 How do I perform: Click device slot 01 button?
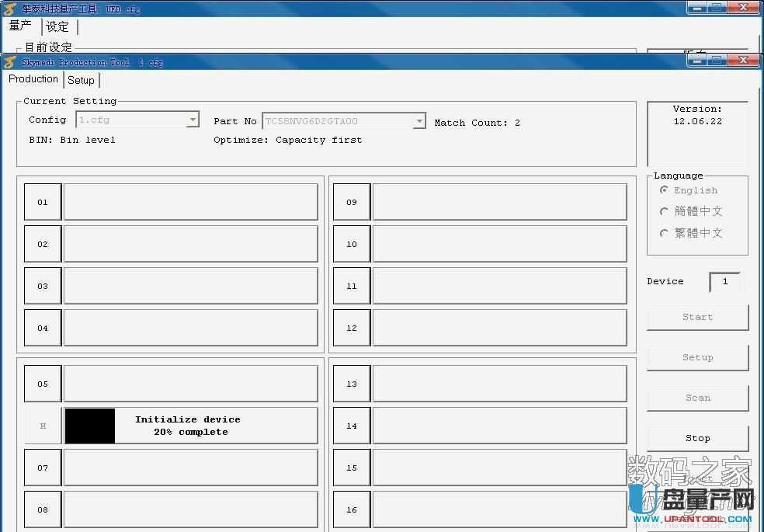43,202
